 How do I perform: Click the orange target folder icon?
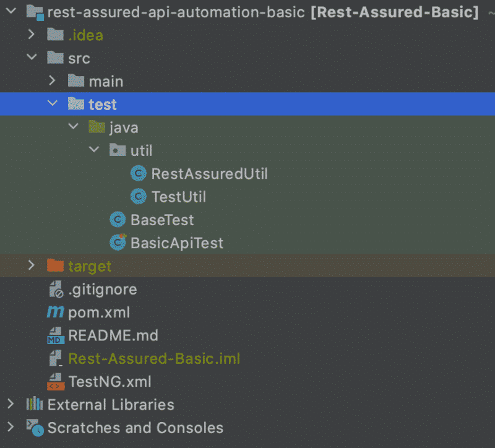pos(56,266)
